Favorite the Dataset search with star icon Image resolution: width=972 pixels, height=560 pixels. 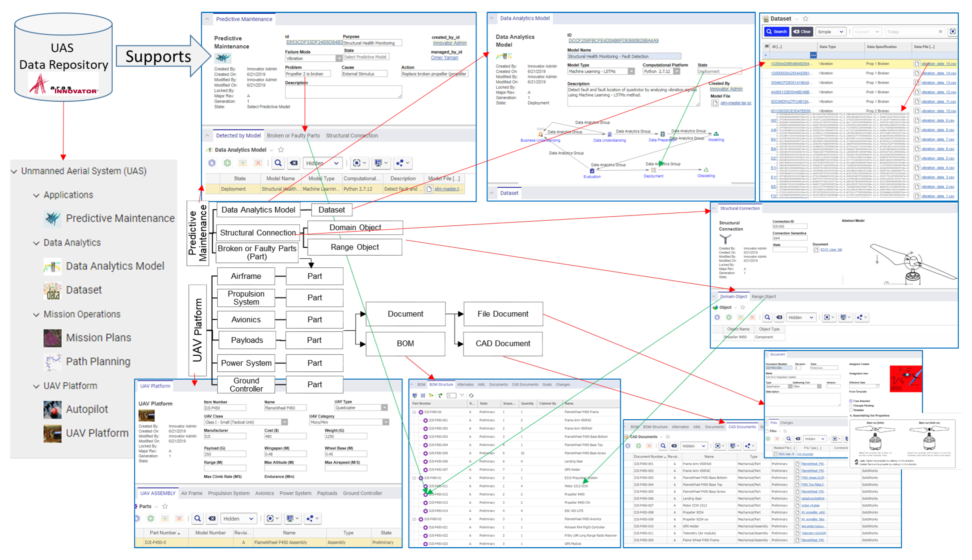805,19
